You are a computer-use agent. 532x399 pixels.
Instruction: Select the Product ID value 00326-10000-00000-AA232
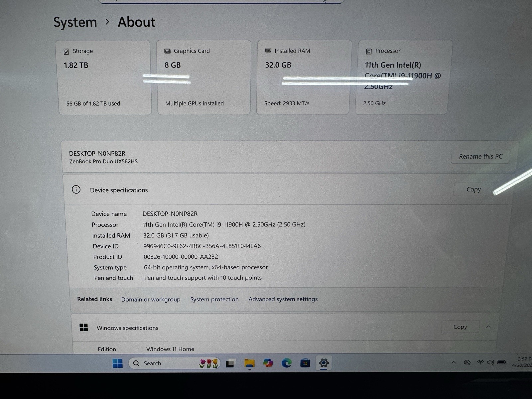click(x=181, y=257)
